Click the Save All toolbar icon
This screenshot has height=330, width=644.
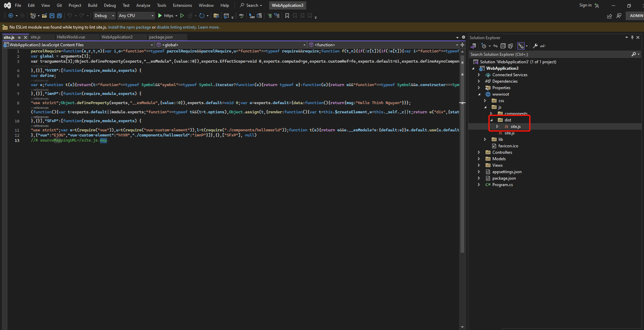click(59, 16)
